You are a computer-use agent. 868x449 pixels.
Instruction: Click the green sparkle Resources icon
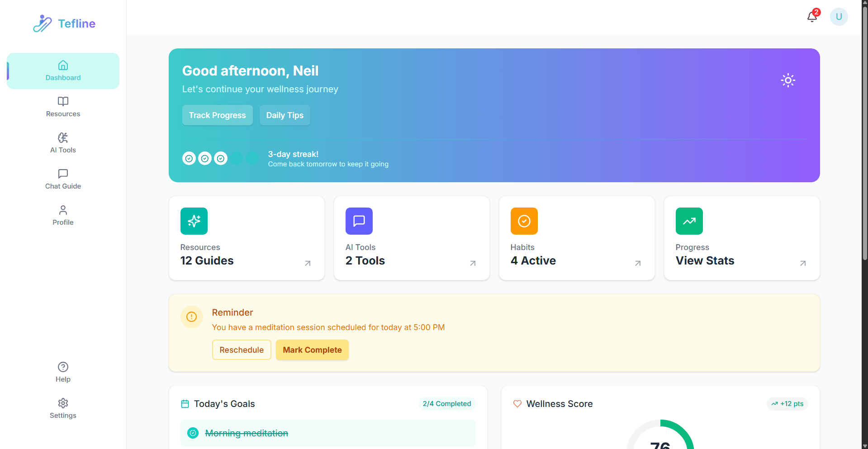[x=194, y=221]
